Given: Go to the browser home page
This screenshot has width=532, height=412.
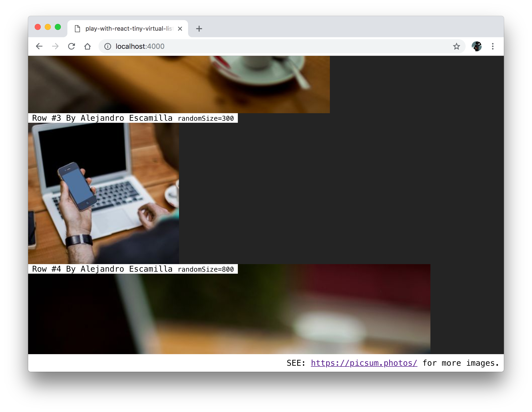Looking at the screenshot, I should (x=87, y=46).
